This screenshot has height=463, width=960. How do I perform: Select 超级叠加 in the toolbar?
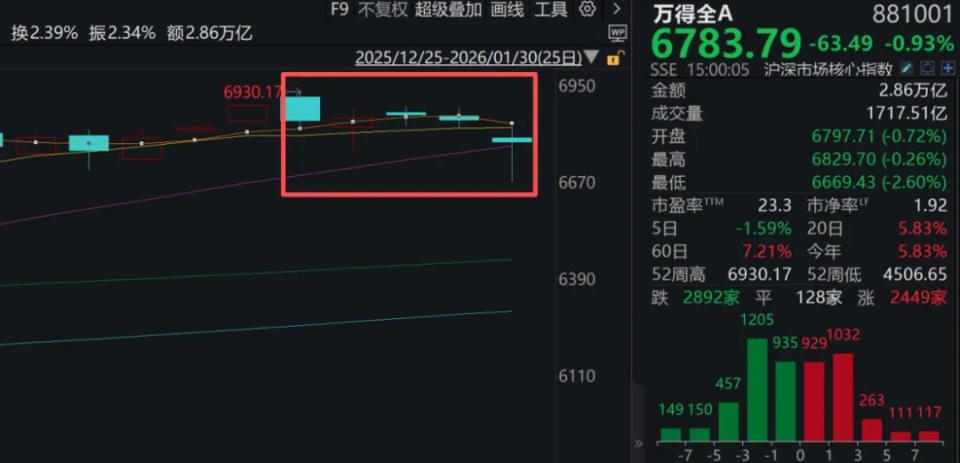pyautogui.click(x=448, y=9)
